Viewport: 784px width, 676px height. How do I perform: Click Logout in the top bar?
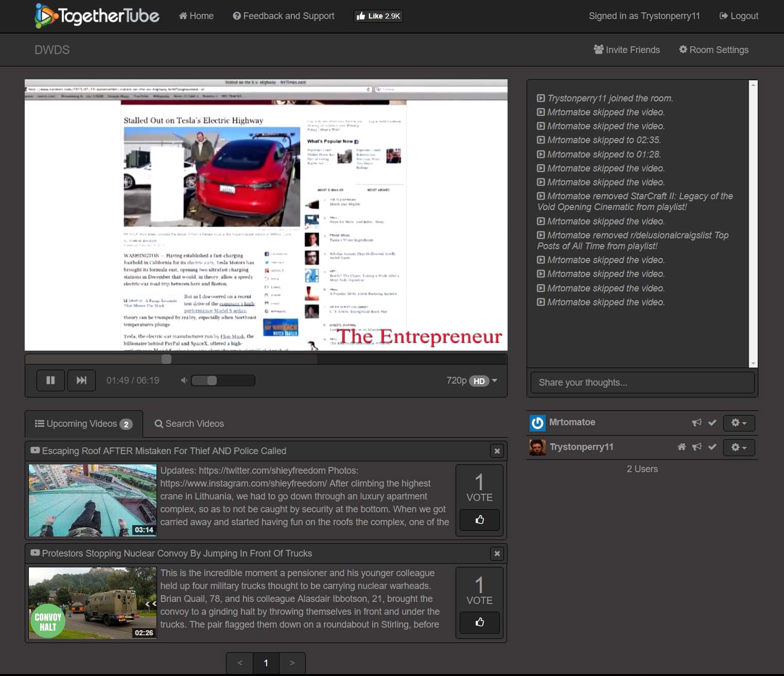[x=738, y=16]
